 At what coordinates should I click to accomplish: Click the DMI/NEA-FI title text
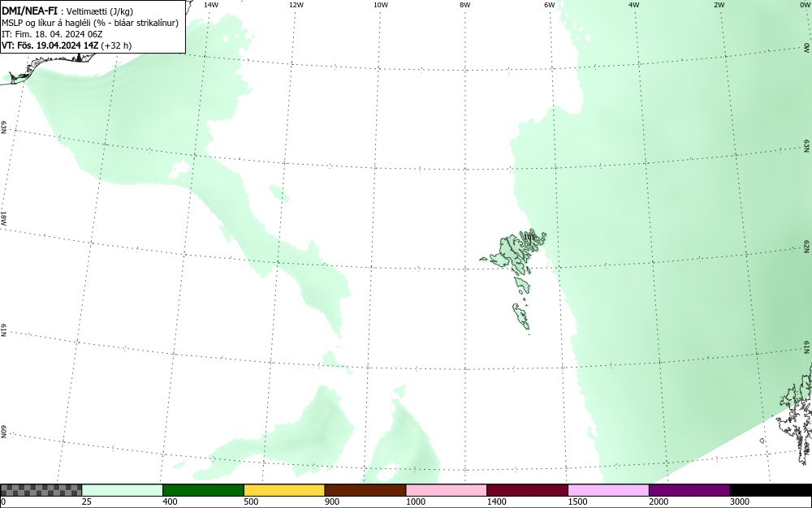(29, 11)
